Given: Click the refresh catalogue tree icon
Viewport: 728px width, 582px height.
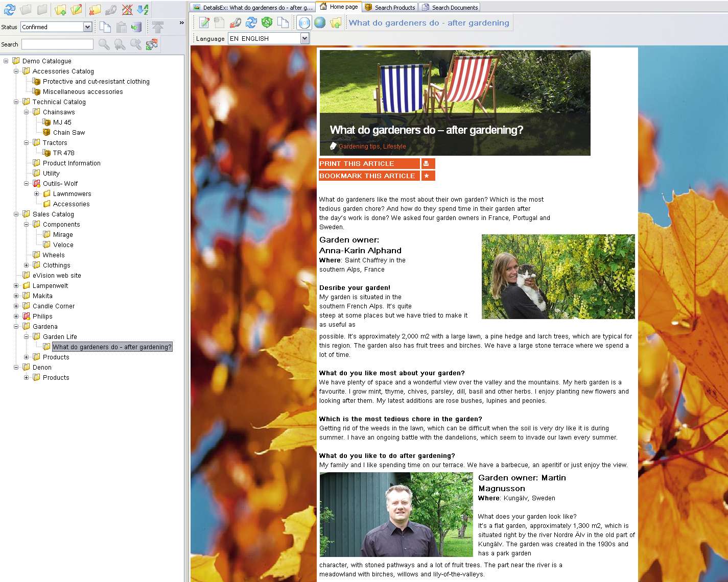Looking at the screenshot, I should (10, 9).
